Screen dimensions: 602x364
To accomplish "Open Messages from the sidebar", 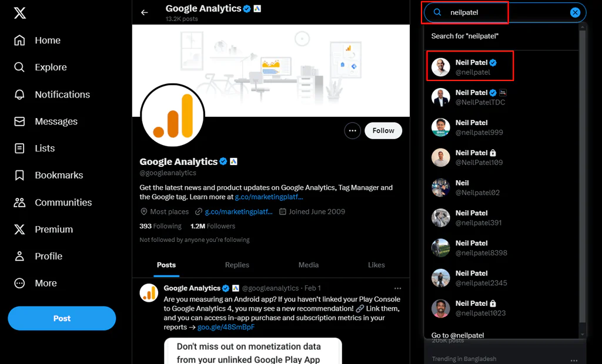I will [46, 121].
